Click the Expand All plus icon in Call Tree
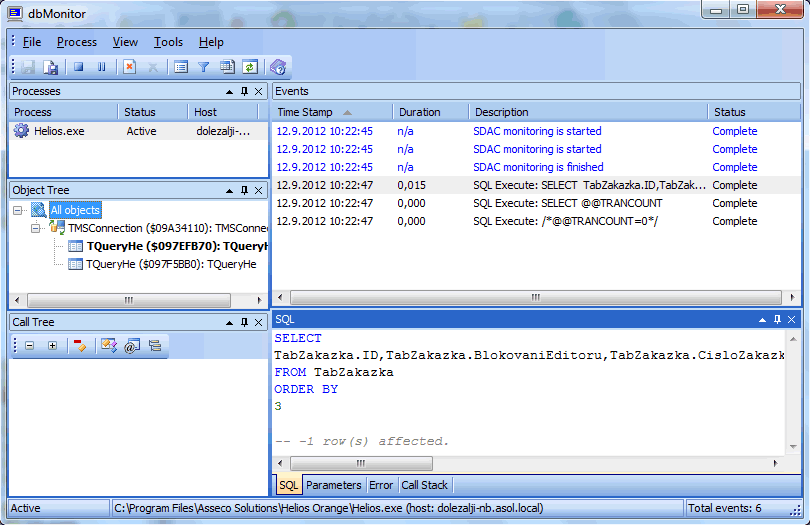Screen dimensions: 810x525 [x=52, y=345]
